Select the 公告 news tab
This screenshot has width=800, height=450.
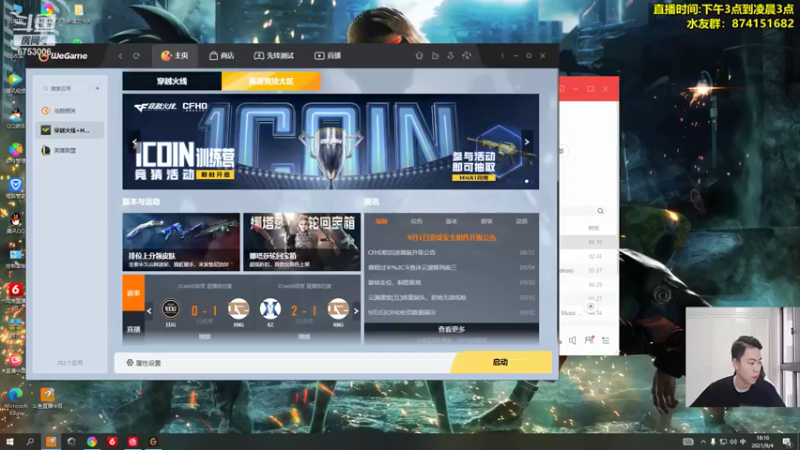(416, 221)
